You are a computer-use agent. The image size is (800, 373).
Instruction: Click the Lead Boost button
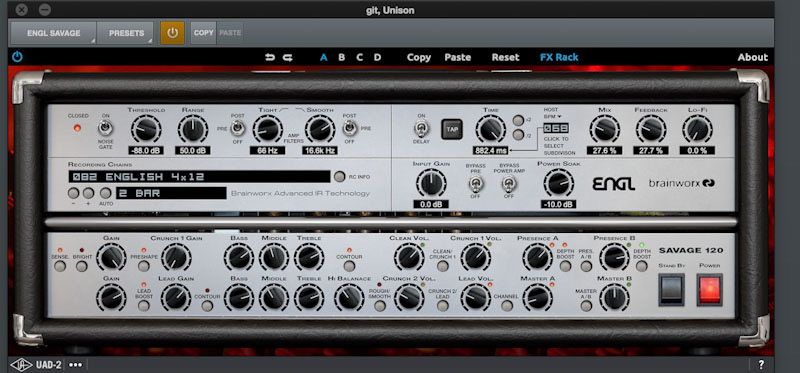click(144, 306)
